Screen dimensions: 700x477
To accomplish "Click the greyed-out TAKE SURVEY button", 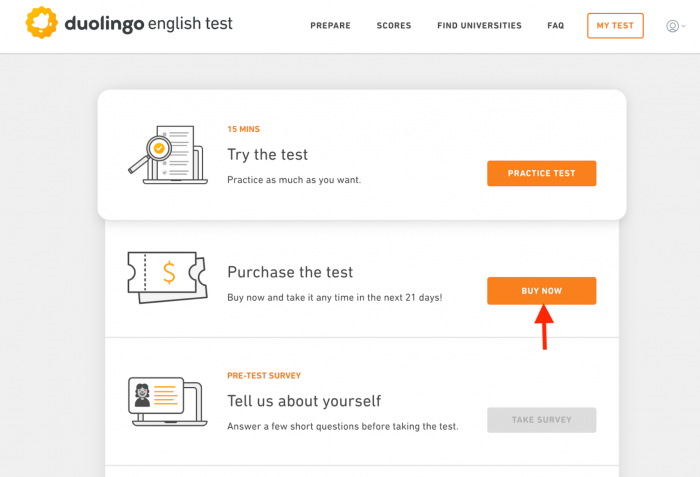I will pos(541,420).
